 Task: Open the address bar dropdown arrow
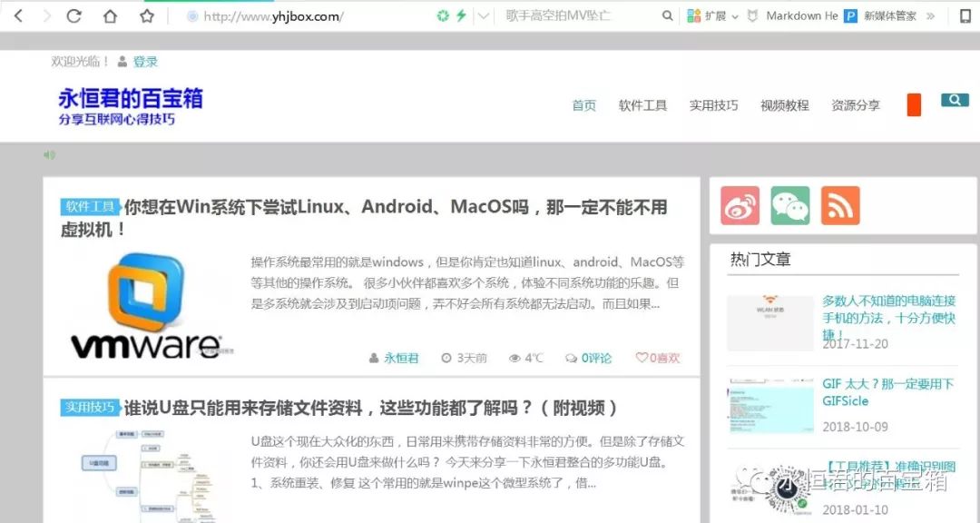coord(483,17)
